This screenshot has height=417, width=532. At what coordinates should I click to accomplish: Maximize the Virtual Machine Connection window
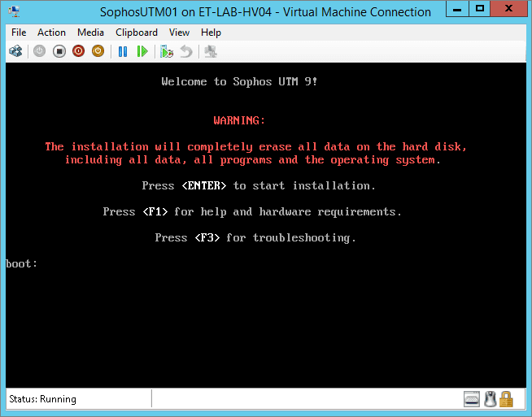pyautogui.click(x=480, y=9)
